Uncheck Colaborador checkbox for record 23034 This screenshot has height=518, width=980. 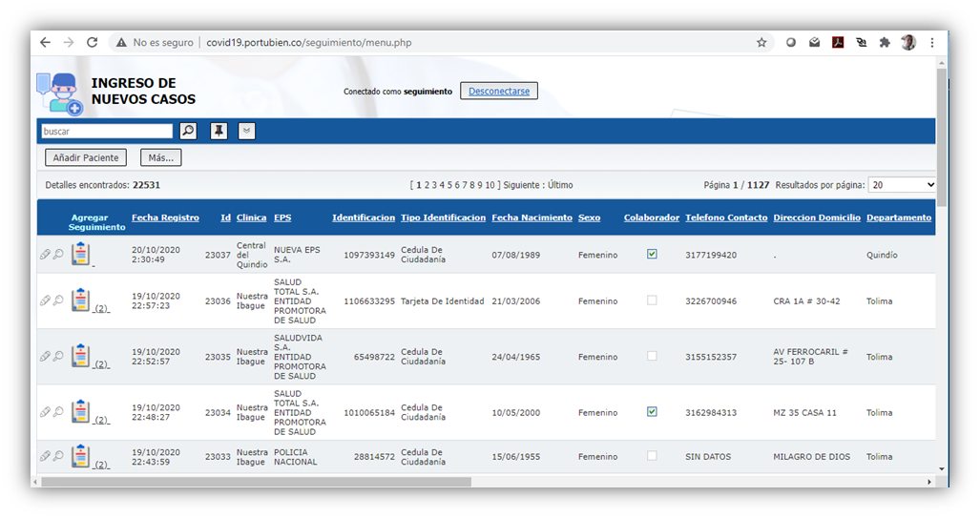(652, 412)
